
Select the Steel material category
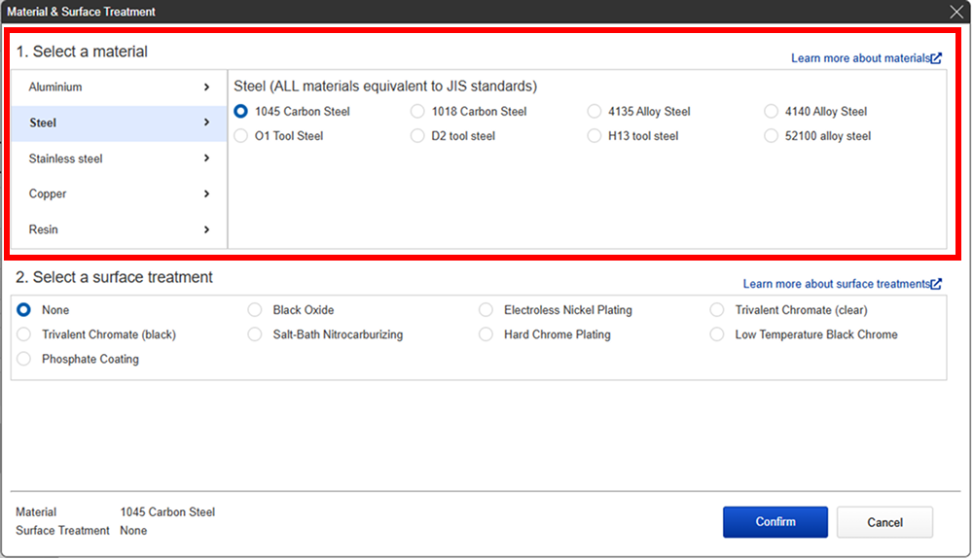pyautogui.click(x=119, y=123)
